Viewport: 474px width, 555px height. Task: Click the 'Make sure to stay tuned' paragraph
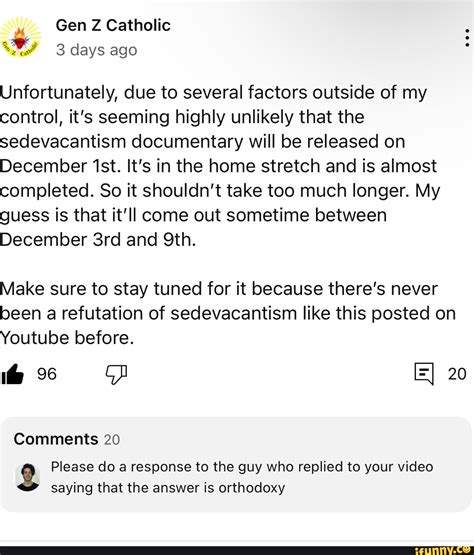[x=228, y=313]
